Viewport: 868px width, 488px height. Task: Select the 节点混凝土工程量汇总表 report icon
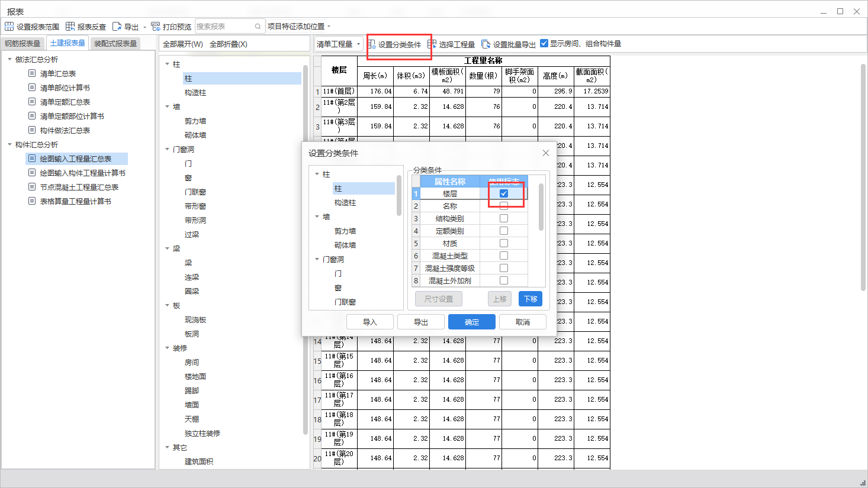tap(32, 187)
